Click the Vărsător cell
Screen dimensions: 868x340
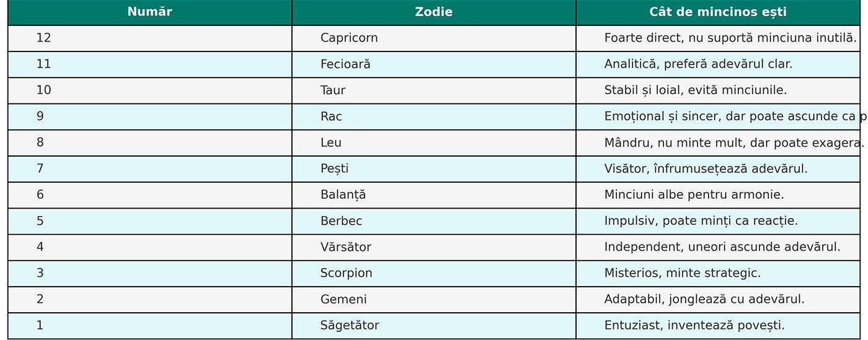coord(345,247)
